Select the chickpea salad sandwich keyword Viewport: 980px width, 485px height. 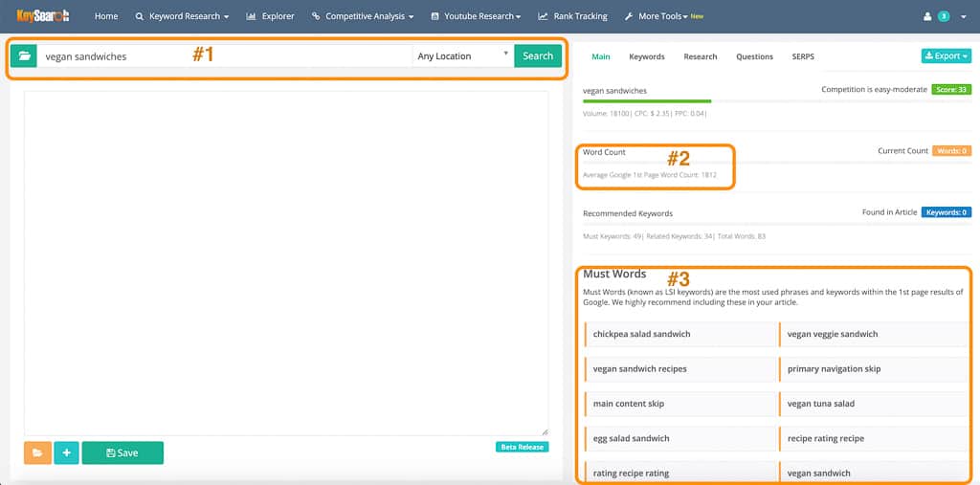point(641,334)
